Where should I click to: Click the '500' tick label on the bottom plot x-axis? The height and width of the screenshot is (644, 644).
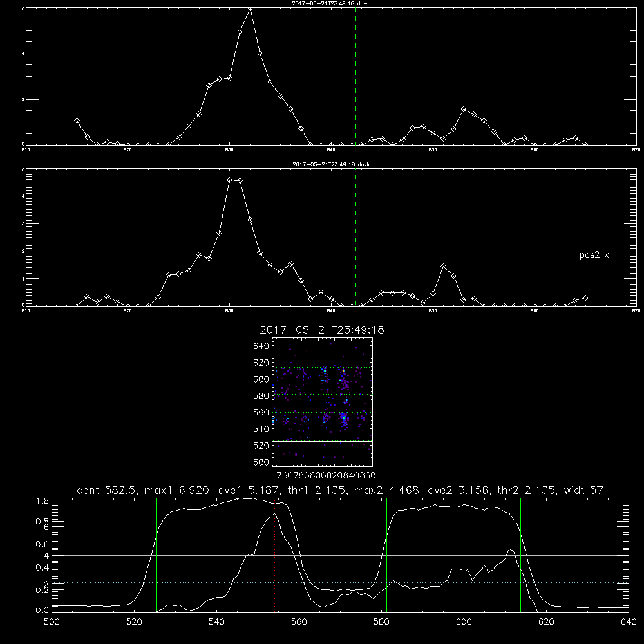[52, 622]
